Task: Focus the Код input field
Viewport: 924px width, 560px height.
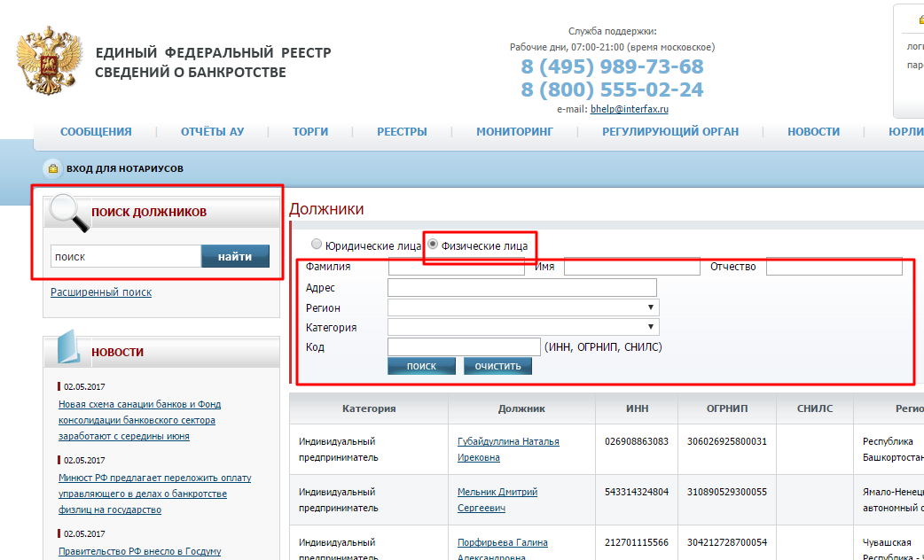Action: (464, 346)
